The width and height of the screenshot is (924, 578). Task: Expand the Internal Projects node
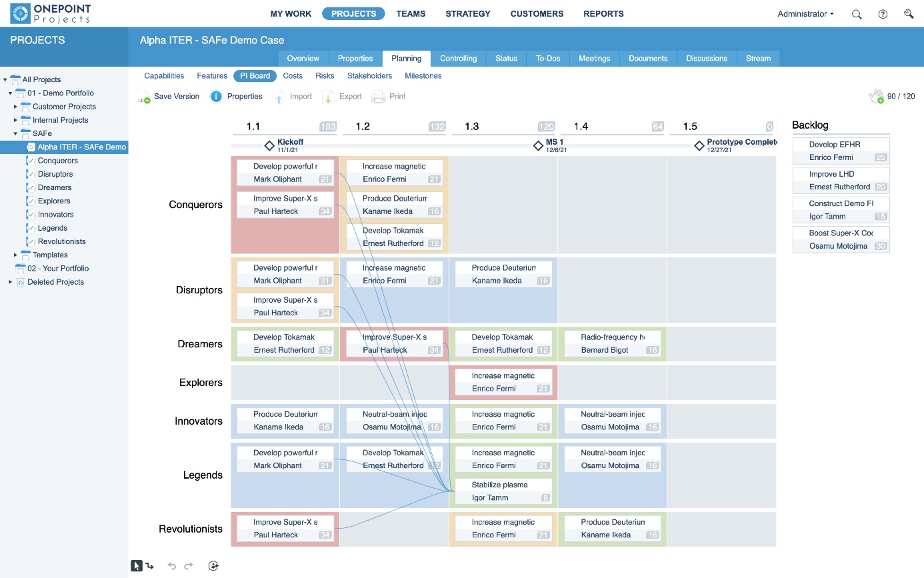click(x=16, y=120)
